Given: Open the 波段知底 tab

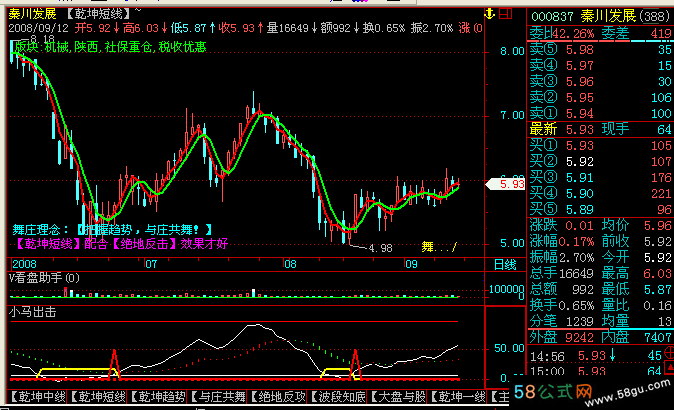Looking at the screenshot, I should click(x=338, y=397).
